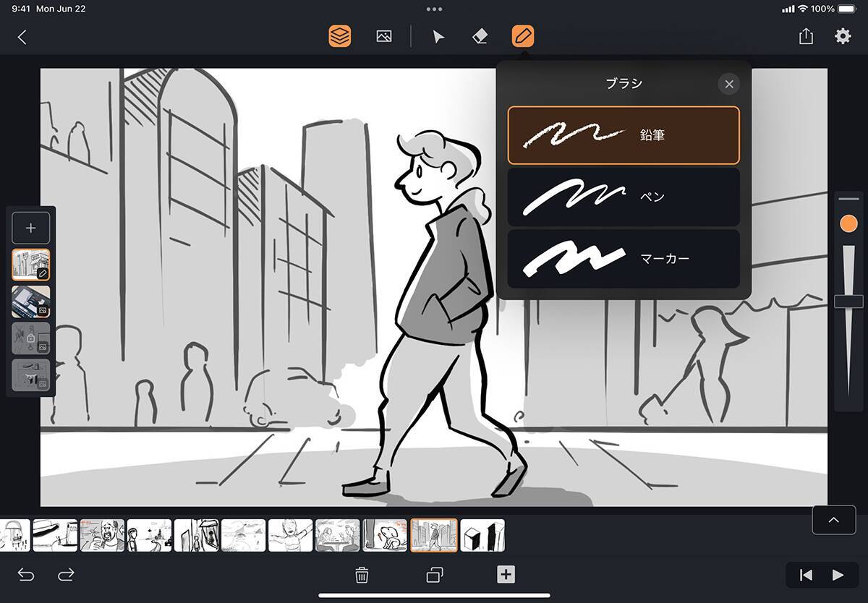Tap the orange pencil brush tool
The width and height of the screenshot is (868, 603).
click(523, 36)
